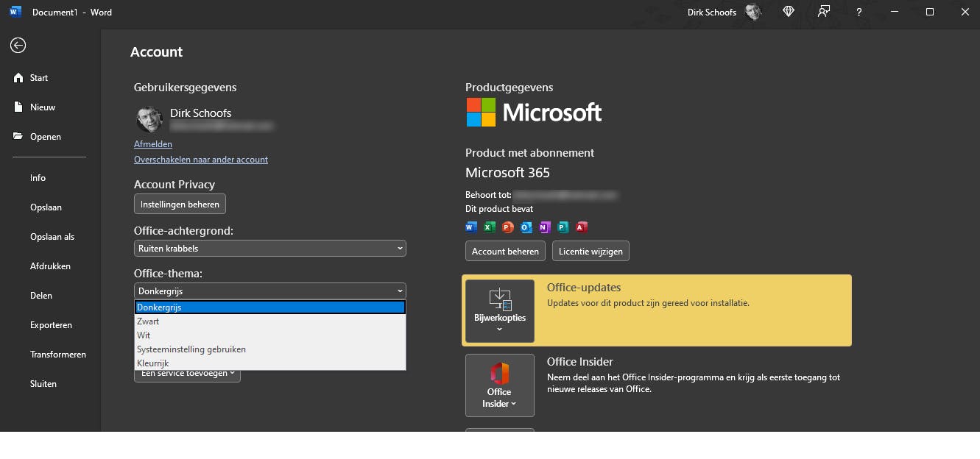Open the Dirk Schoofs title bar profile picture
This screenshot has width=980, height=459.
pyautogui.click(x=753, y=12)
